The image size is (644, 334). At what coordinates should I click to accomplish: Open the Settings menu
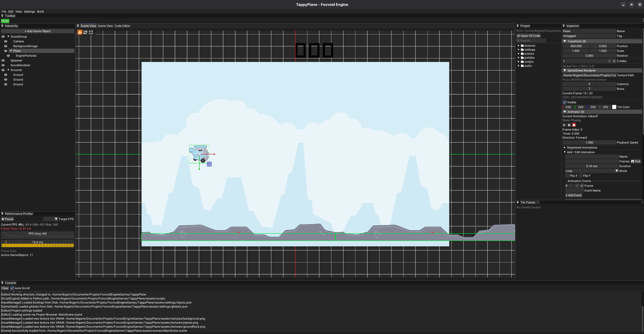point(29,11)
